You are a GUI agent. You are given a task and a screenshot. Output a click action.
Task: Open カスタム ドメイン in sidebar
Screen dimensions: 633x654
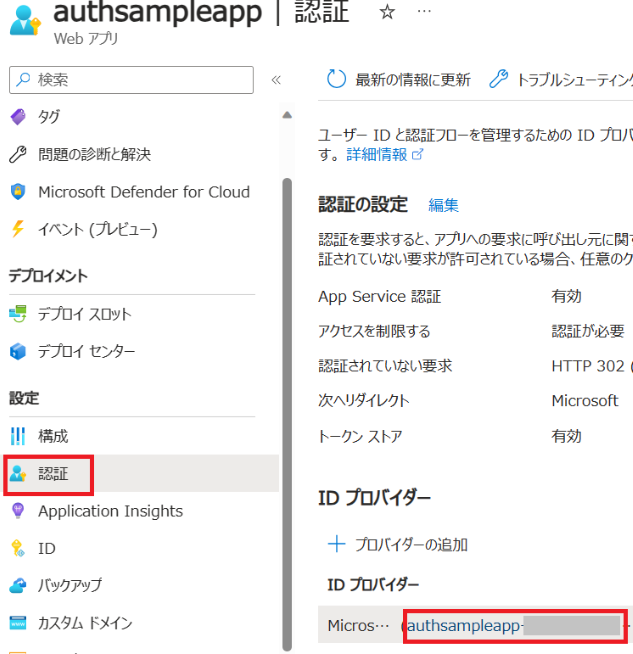(x=85, y=623)
